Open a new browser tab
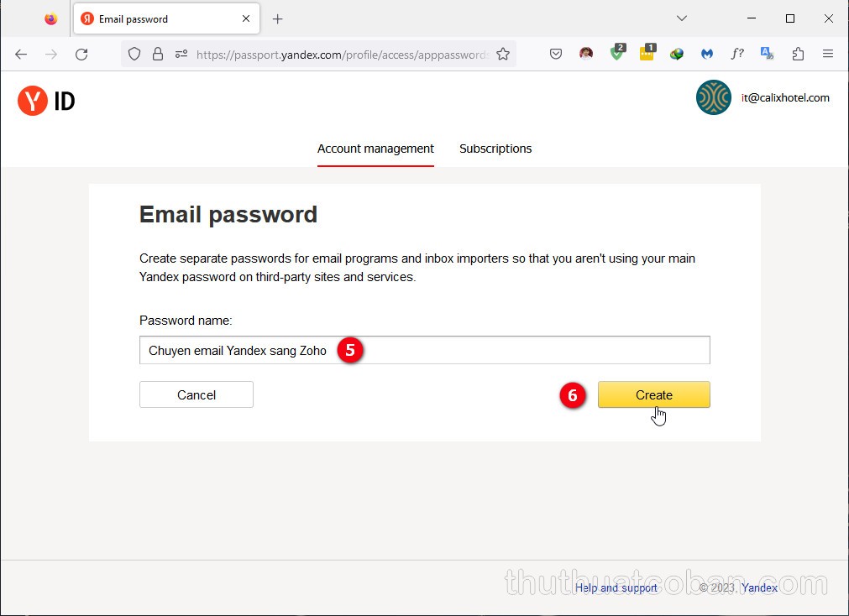849x616 pixels. click(278, 18)
